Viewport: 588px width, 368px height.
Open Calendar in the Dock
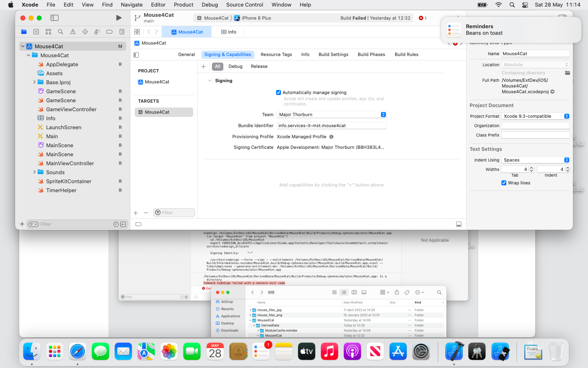(215, 351)
